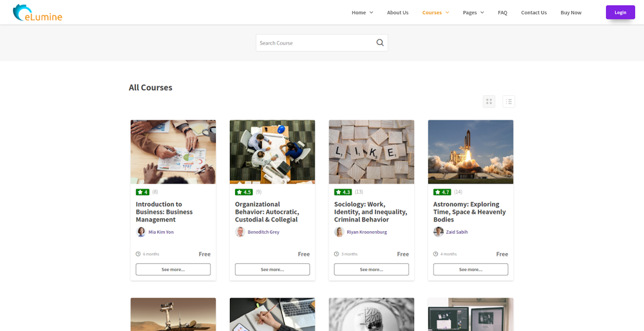Click the green 4.5 star rating badge

click(x=244, y=192)
